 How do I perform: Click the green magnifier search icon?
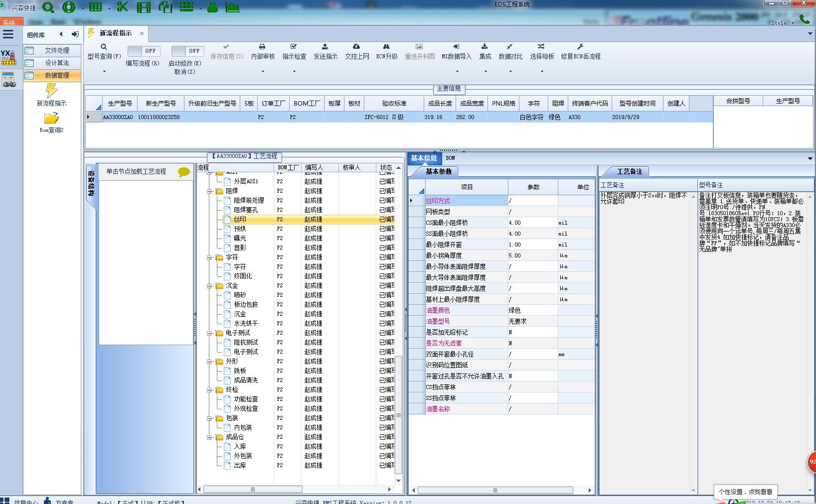click(48, 7)
